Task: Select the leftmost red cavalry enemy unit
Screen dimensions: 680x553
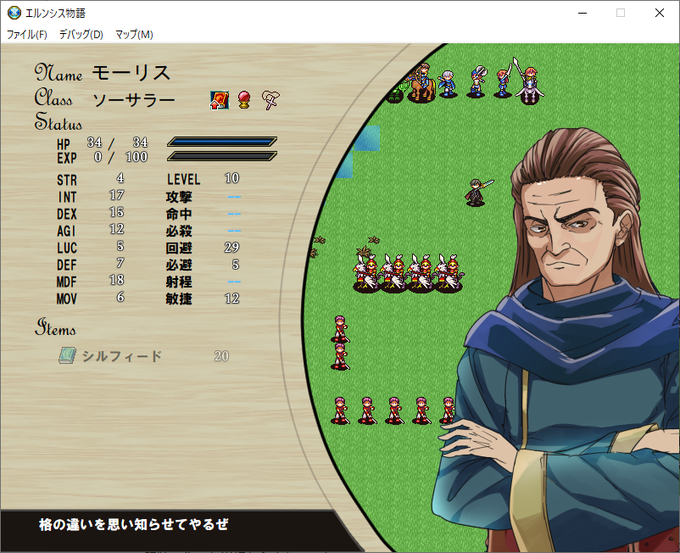Action: 366,272
